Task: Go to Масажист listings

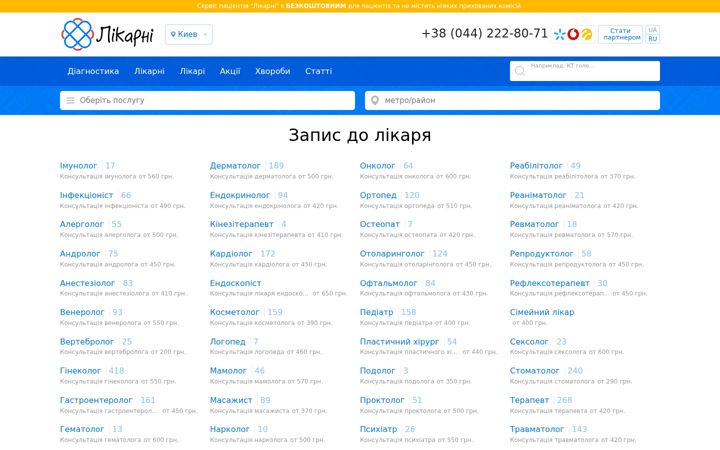Action: [x=231, y=400]
